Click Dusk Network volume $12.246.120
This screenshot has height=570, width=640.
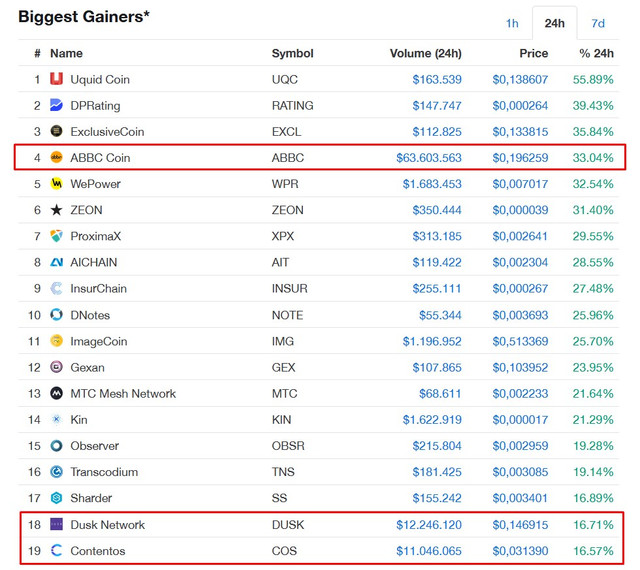(429, 524)
